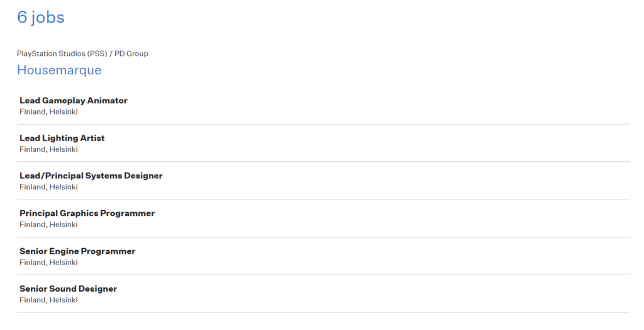Click the location below Senior Sound Designer
Viewport: 644px width, 330px height.
(48, 300)
